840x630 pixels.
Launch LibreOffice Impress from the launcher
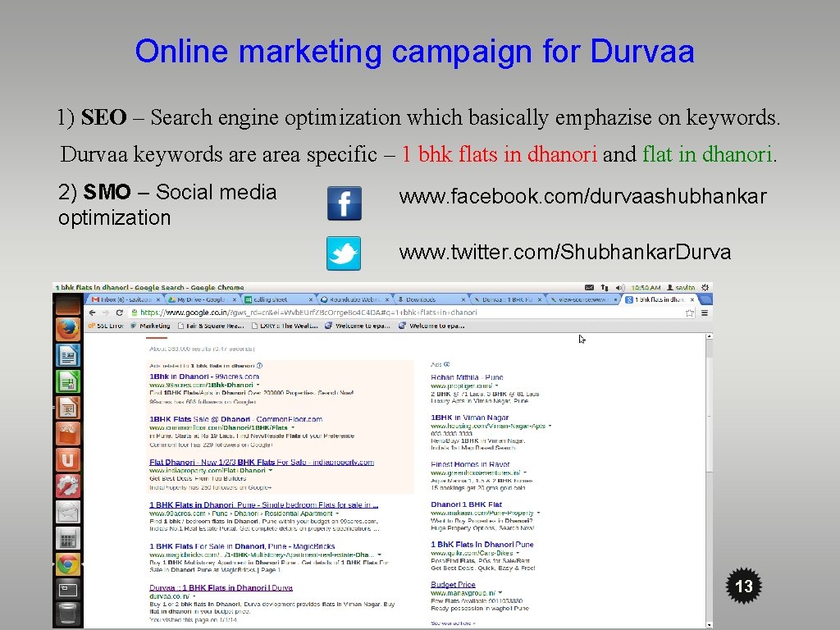[68, 408]
